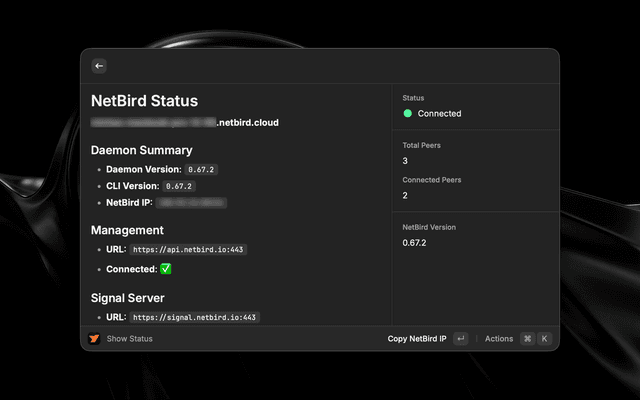The width and height of the screenshot is (640, 400).
Task: Click the NetBird Status heading
Action: 144,101
